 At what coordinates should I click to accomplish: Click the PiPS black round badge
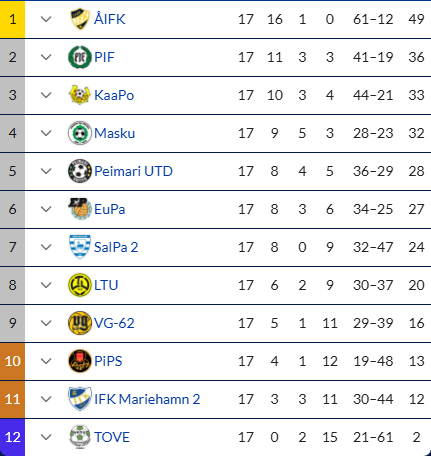click(x=80, y=361)
